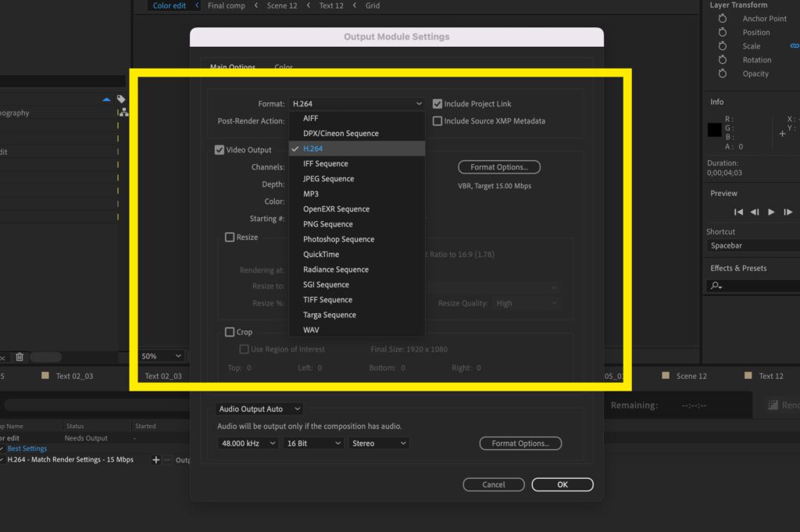
Task: Toggle Include Project Link checkbox
Action: (x=437, y=104)
